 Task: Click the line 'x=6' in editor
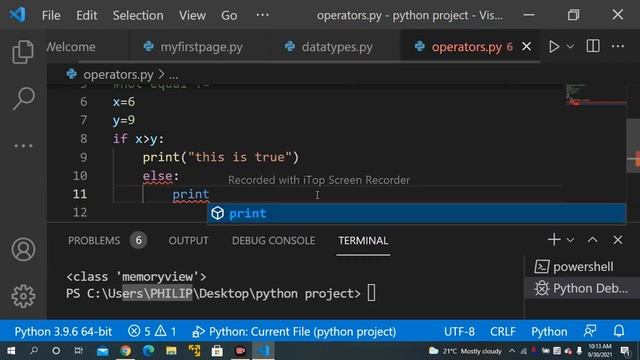(x=124, y=102)
